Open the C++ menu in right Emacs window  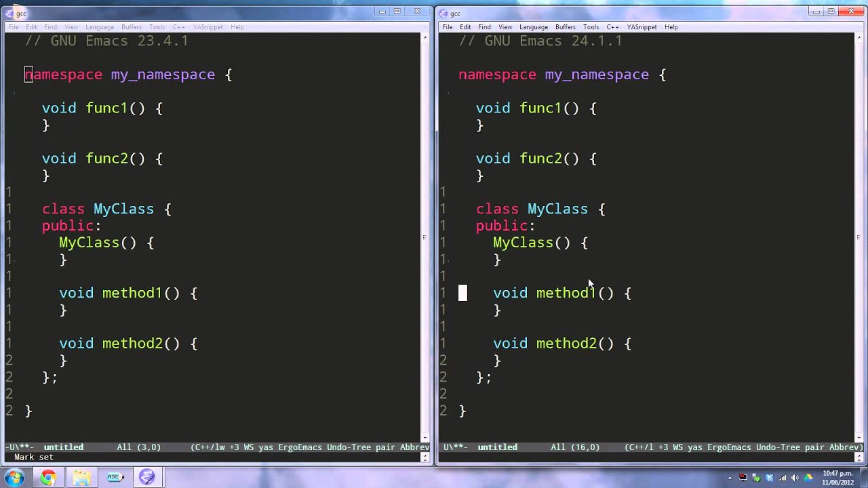click(612, 27)
